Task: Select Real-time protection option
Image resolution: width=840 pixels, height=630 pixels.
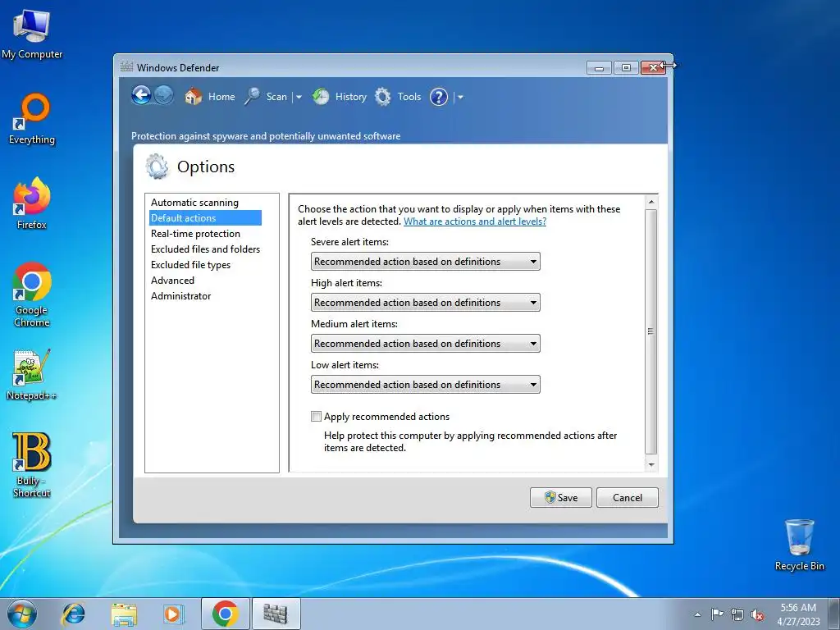Action: coord(195,234)
